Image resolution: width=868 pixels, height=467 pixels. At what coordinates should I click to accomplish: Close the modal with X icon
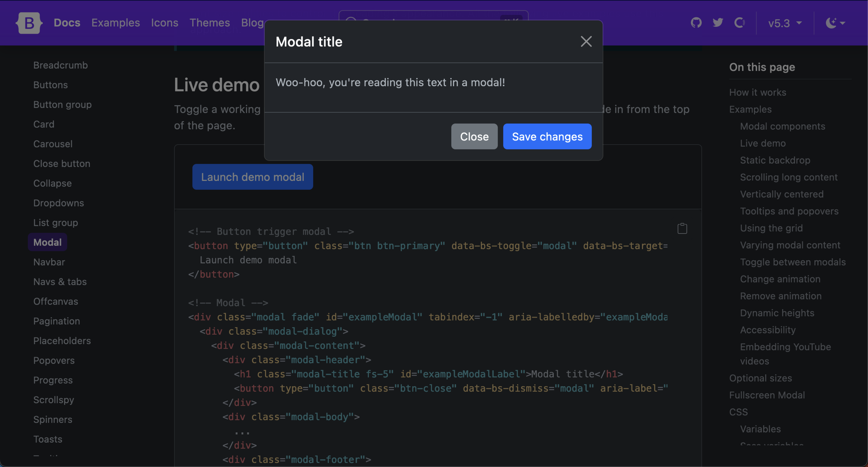point(586,42)
